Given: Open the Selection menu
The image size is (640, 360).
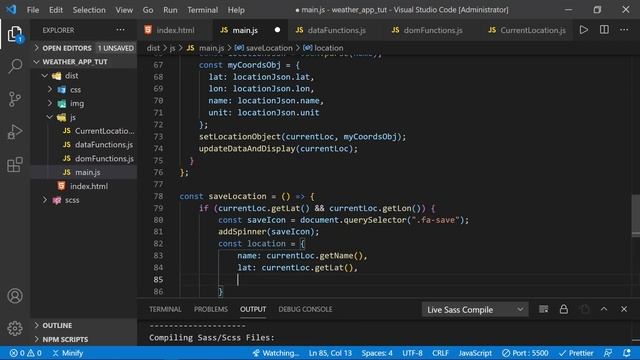Looking at the screenshot, I should [x=89, y=10].
